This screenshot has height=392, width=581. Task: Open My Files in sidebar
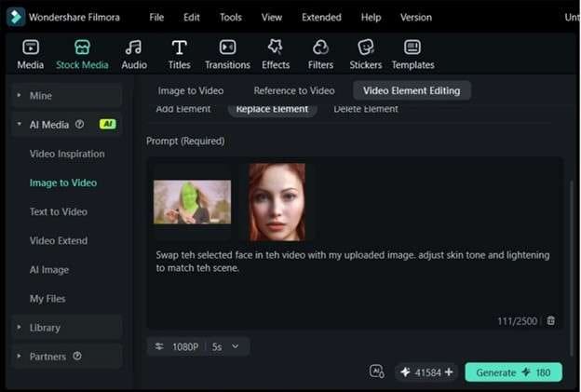click(47, 299)
